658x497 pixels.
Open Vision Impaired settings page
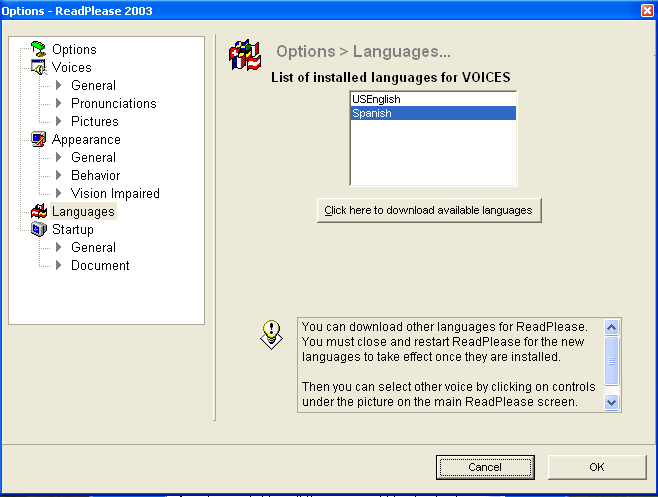pos(115,193)
